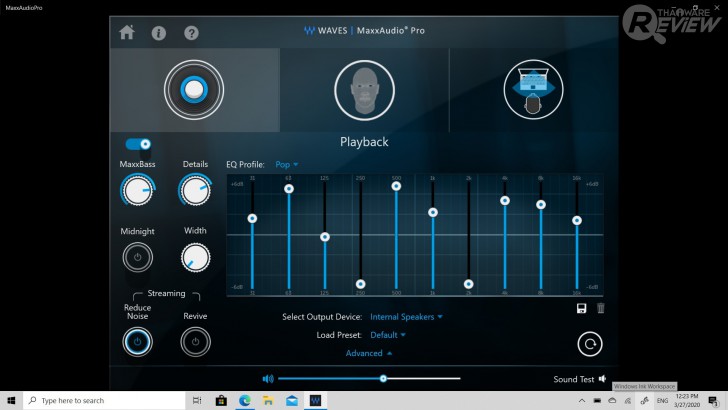This screenshot has width=728, height=410.
Task: Open File Explorer from taskbar
Action: [x=268, y=400]
